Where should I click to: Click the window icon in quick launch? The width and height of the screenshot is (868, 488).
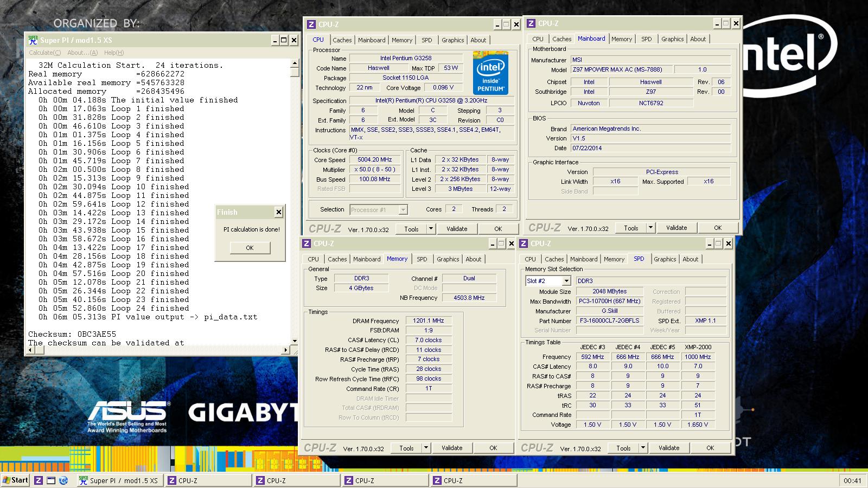tap(51, 480)
